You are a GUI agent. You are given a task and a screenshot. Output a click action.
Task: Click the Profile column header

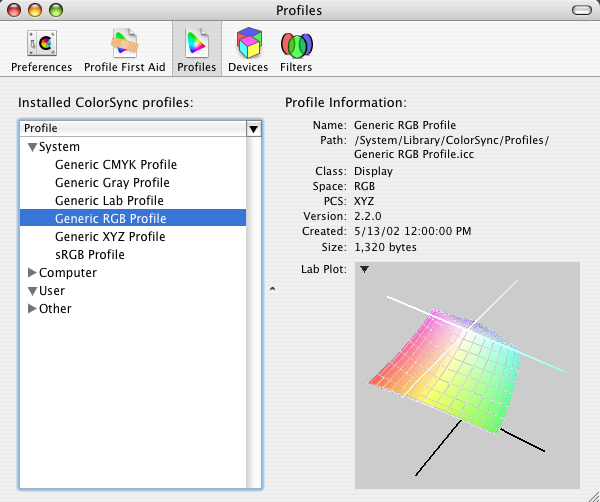pos(130,129)
